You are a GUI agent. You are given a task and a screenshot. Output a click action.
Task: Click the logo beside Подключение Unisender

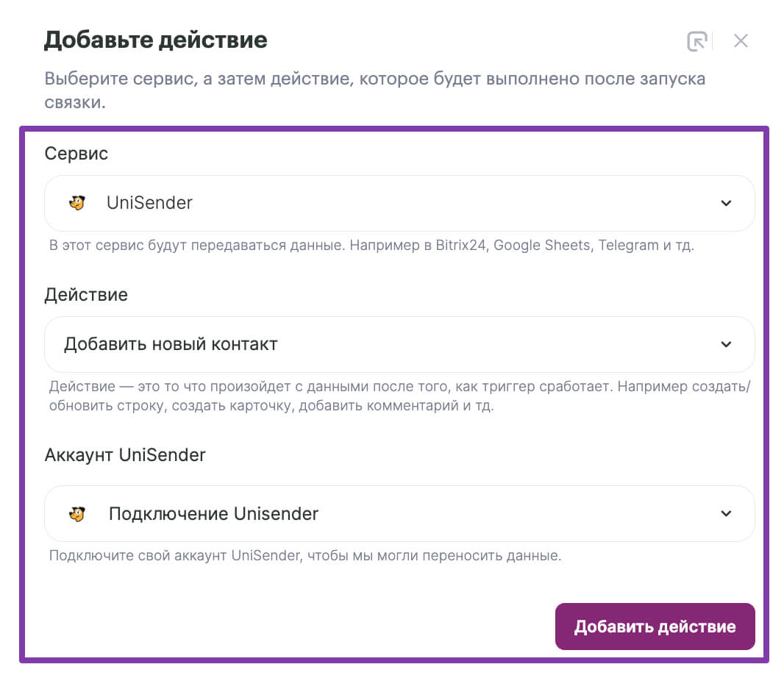(77, 514)
